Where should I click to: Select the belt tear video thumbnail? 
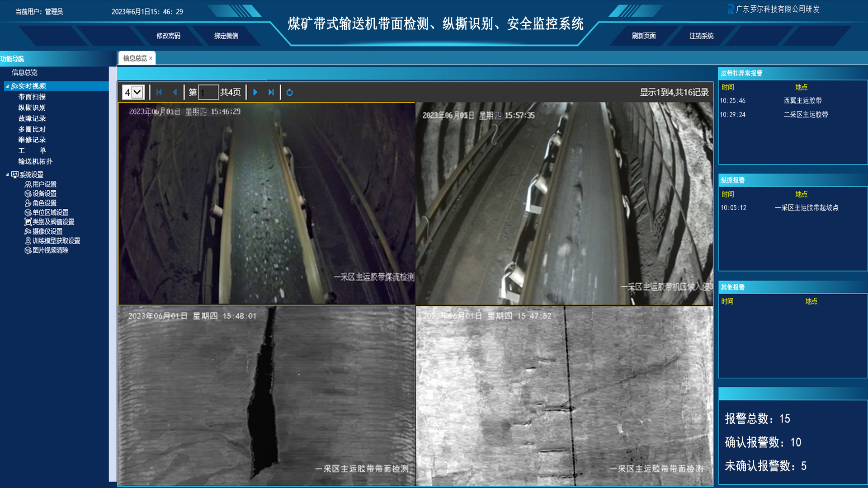[267, 396]
